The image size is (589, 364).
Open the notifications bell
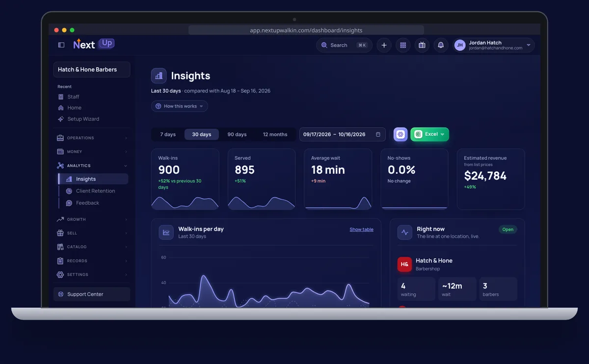point(441,45)
